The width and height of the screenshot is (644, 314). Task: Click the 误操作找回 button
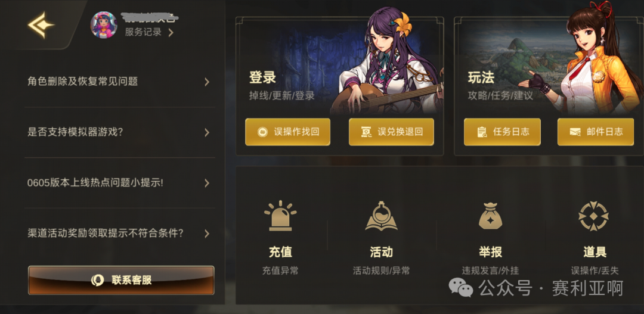(x=287, y=132)
